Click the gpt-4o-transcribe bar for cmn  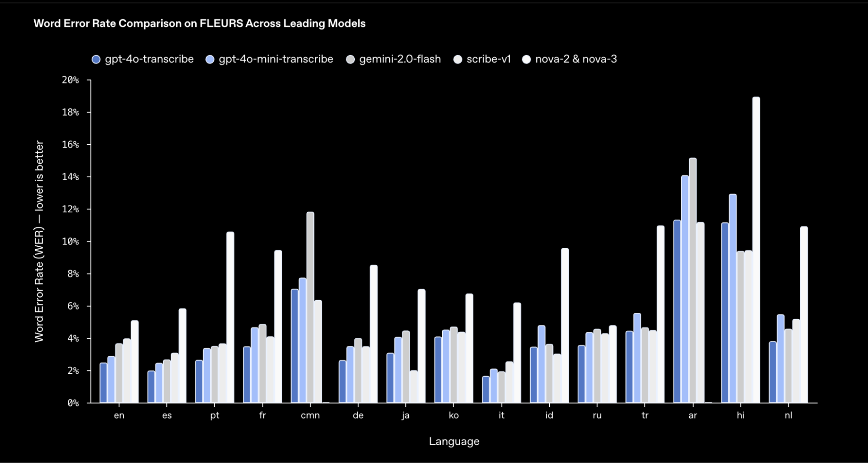294,346
